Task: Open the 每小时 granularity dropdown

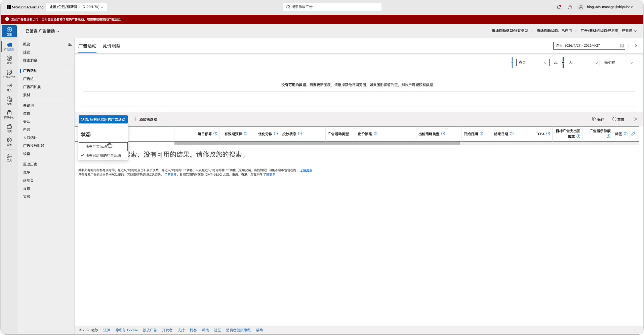Action: 618,63
